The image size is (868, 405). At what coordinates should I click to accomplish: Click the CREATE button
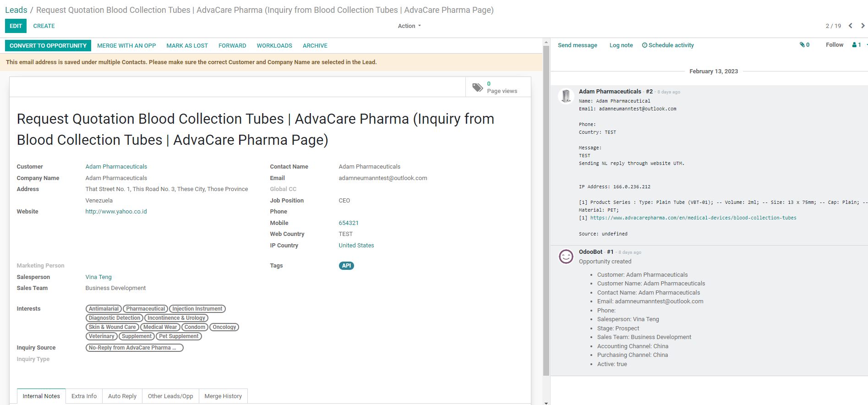click(x=44, y=26)
